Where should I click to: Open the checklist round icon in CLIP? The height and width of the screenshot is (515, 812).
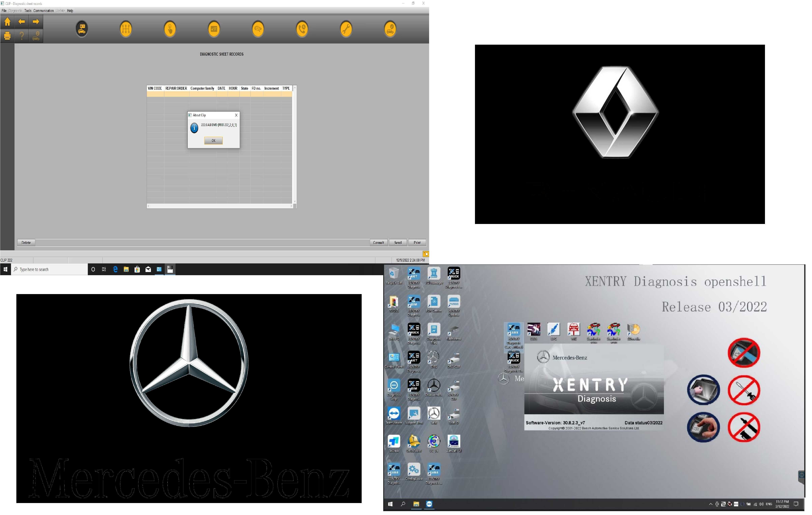coord(214,29)
